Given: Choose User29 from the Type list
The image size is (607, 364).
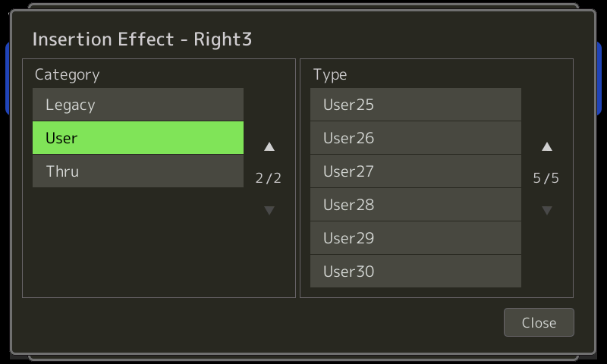Looking at the screenshot, I should tap(415, 237).
